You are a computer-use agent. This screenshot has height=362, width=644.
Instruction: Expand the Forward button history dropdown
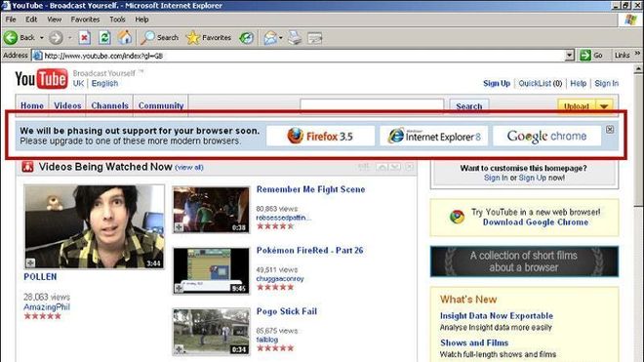[x=70, y=38]
